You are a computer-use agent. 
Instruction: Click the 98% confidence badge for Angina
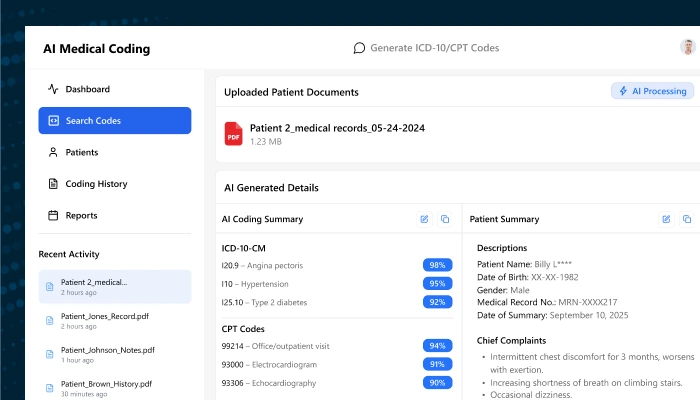coord(436,265)
